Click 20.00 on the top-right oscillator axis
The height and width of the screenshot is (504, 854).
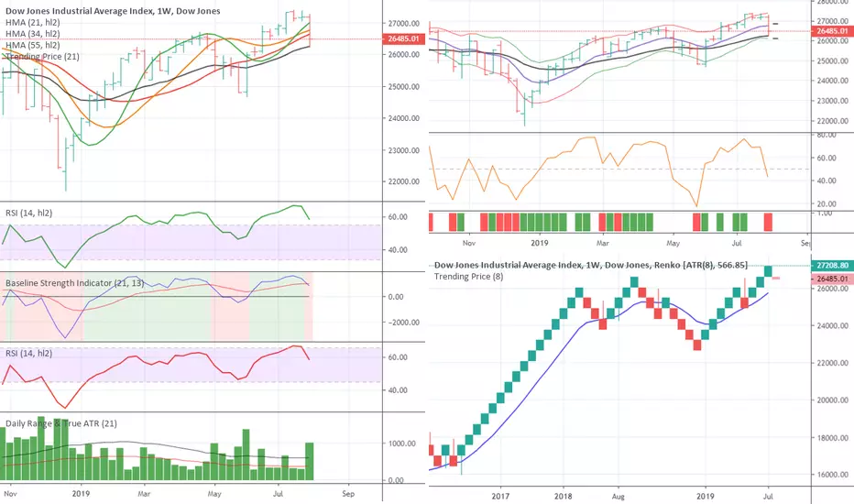827,203
